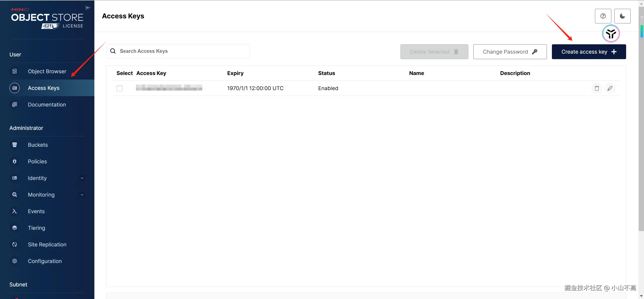Screen dimensions: 644x299
Task: Toggle dark mode moon icon
Action: tap(622, 16)
